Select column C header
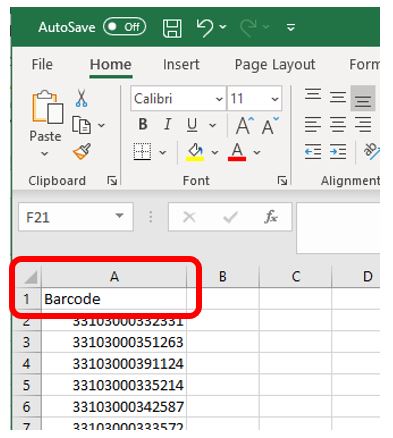Viewport: 393px width, 438px height. pyautogui.click(x=296, y=277)
